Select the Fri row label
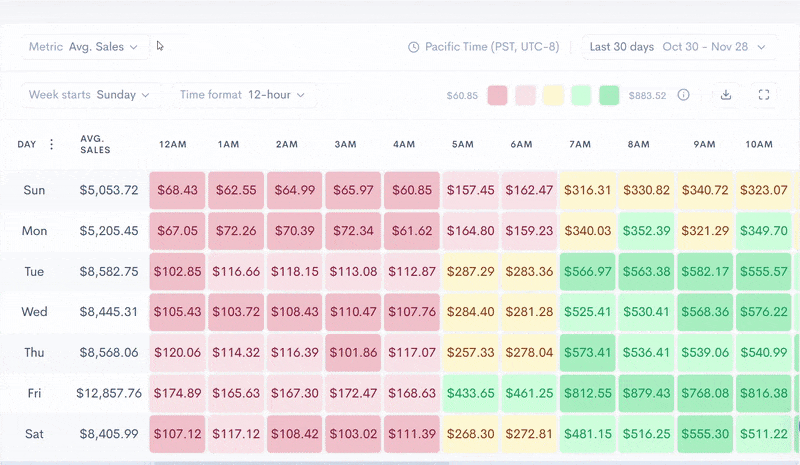The image size is (800, 465). point(34,394)
